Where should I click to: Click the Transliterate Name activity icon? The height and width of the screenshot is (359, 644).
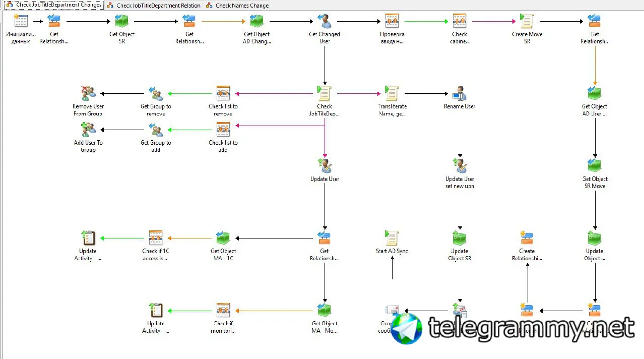[392, 93]
